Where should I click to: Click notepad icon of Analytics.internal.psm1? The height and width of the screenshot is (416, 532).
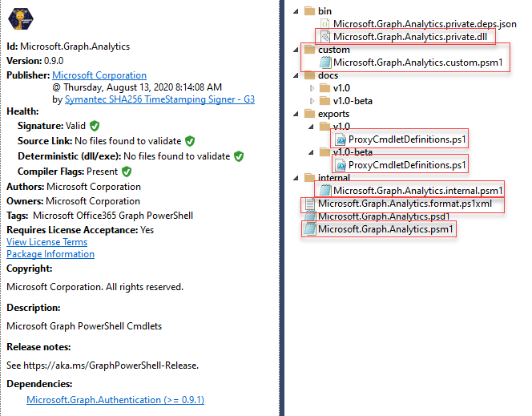point(325,191)
